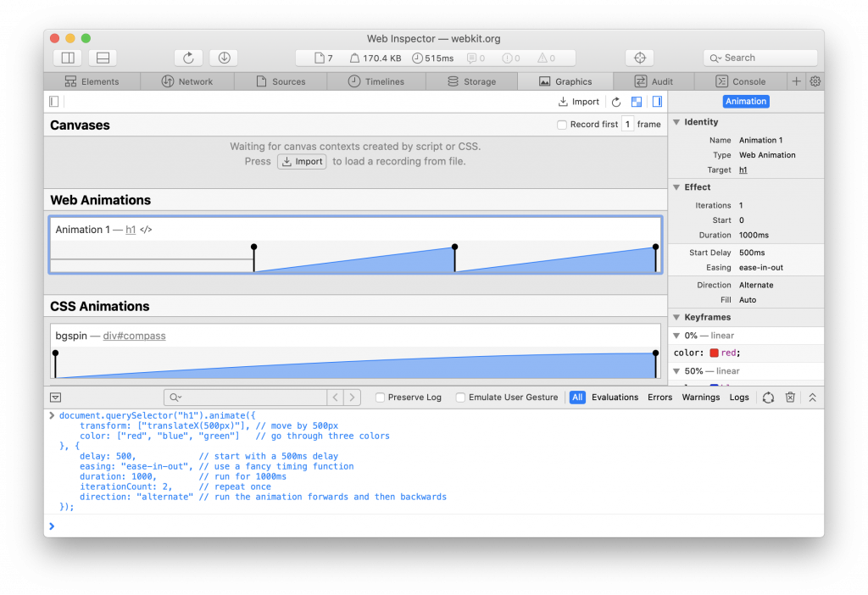Screen dimensions: 868x595
Task: Open the Console tab
Action: 741,81
